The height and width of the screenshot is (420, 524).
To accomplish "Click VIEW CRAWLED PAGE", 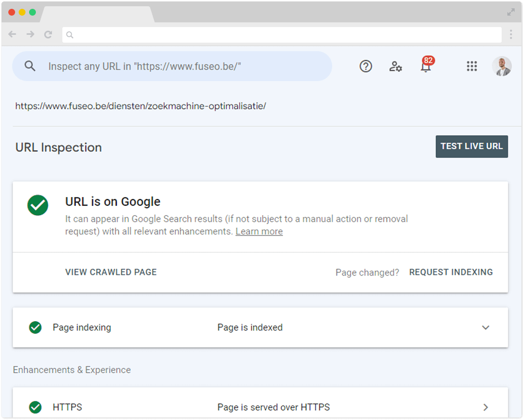I will [x=111, y=272].
